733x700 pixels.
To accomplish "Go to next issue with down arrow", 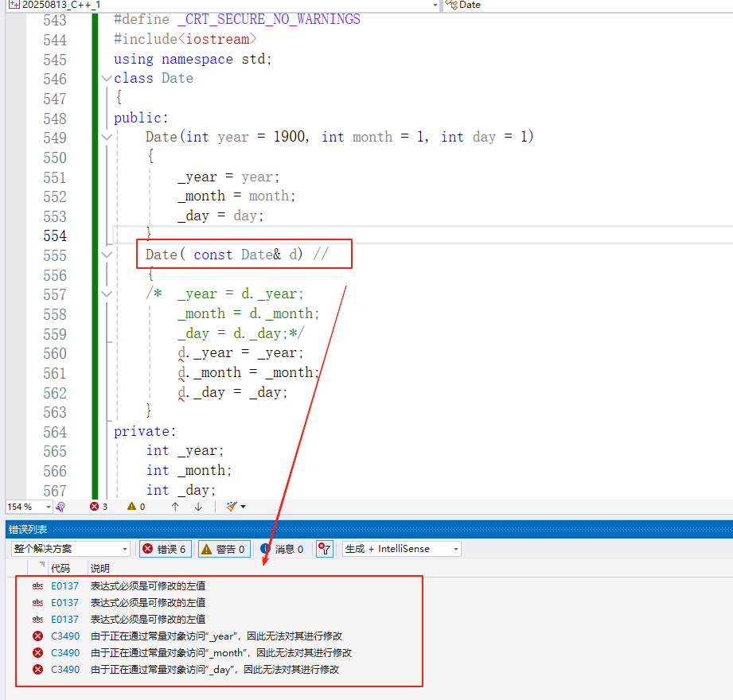I will (x=198, y=507).
